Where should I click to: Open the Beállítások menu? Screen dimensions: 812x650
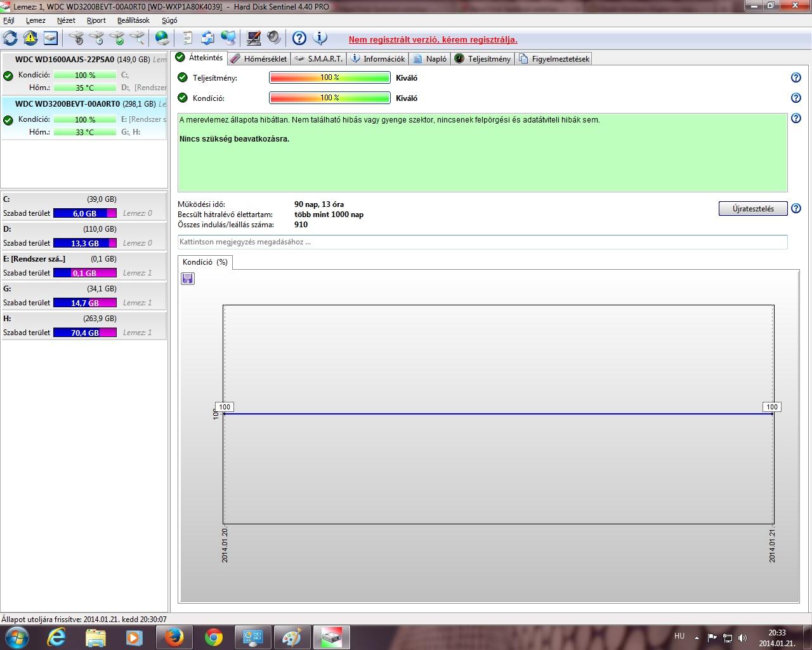133,20
